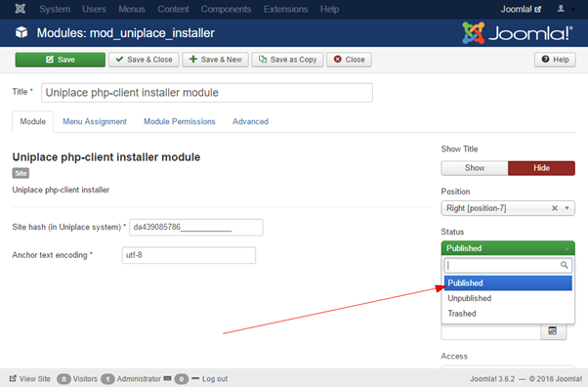Switch to the Menu Assignment tab

(95, 121)
